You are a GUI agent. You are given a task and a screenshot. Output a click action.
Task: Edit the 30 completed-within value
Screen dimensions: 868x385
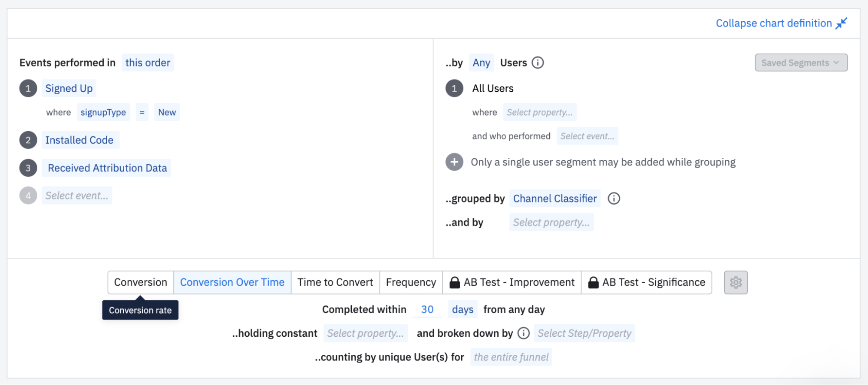[427, 309]
